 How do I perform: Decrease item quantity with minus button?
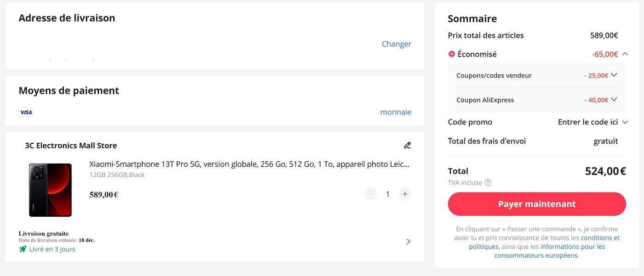tap(371, 194)
